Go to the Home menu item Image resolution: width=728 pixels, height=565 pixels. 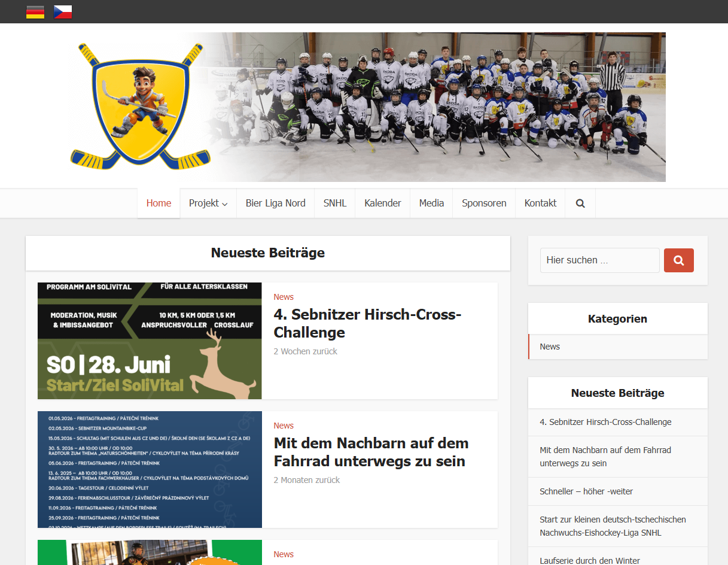click(x=159, y=203)
